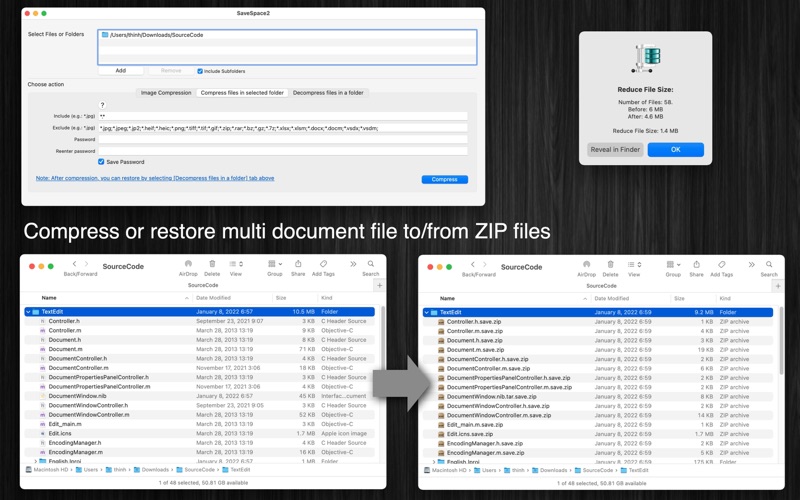Click Back arrow in right Finder window
Screen dimensions: 800x500
(x=473, y=264)
